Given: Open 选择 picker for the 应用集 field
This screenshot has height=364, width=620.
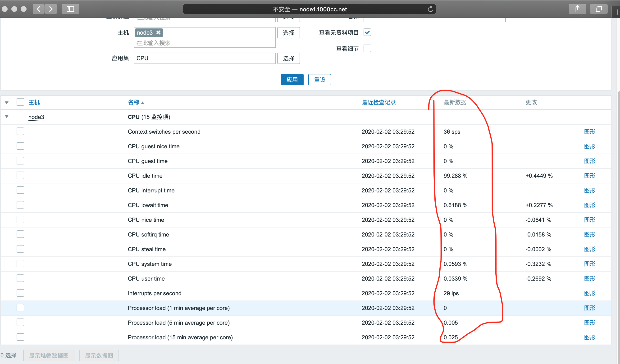Looking at the screenshot, I should (288, 58).
